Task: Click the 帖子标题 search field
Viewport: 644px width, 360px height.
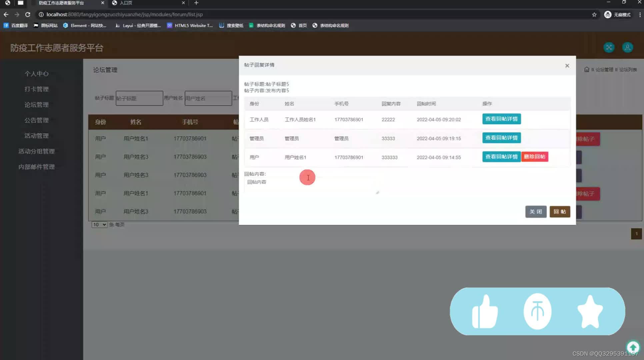Action: tap(139, 98)
